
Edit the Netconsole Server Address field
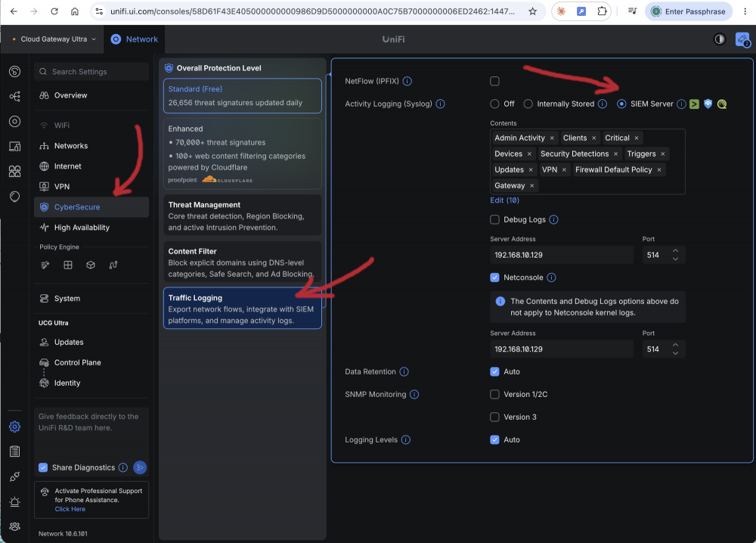tap(561, 349)
